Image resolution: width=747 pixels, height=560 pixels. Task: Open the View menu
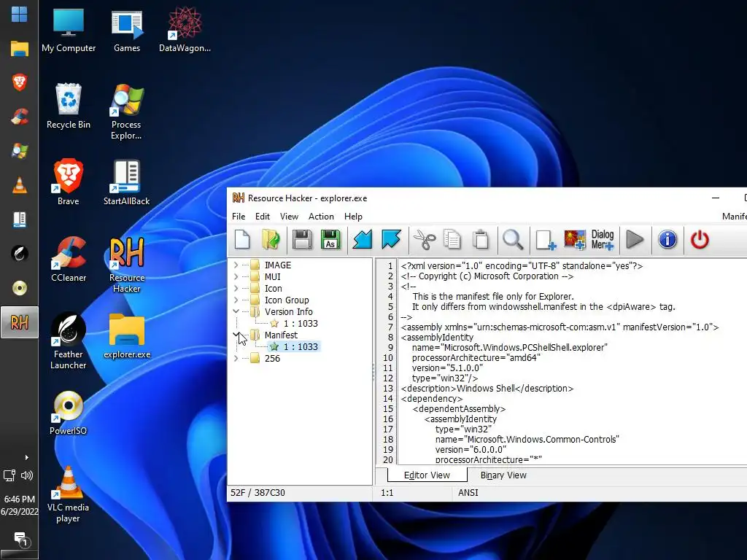click(289, 216)
